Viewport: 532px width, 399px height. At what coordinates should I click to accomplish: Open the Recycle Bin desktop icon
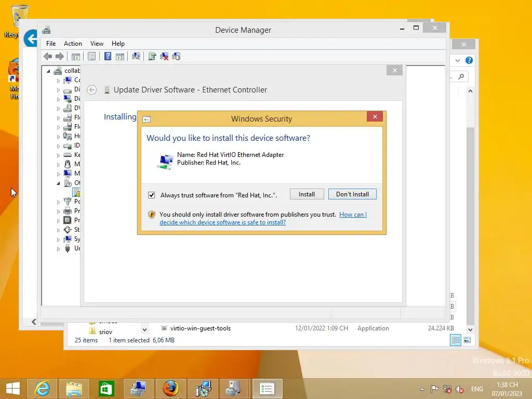[18, 20]
